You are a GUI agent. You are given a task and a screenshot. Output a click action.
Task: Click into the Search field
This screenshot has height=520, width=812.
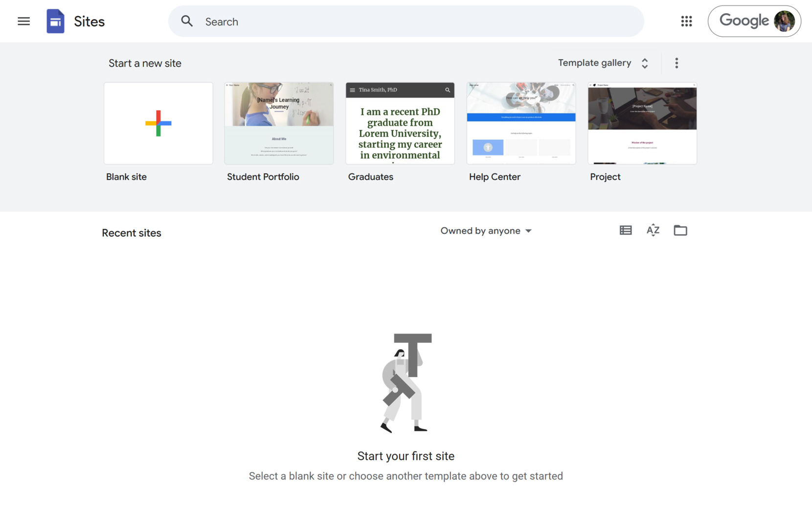click(x=406, y=22)
